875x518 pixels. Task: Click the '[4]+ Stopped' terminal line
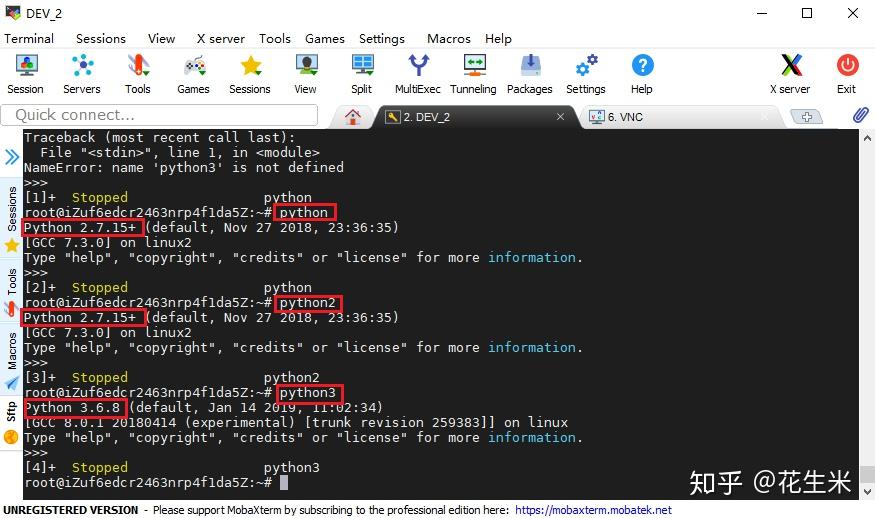pos(172,467)
